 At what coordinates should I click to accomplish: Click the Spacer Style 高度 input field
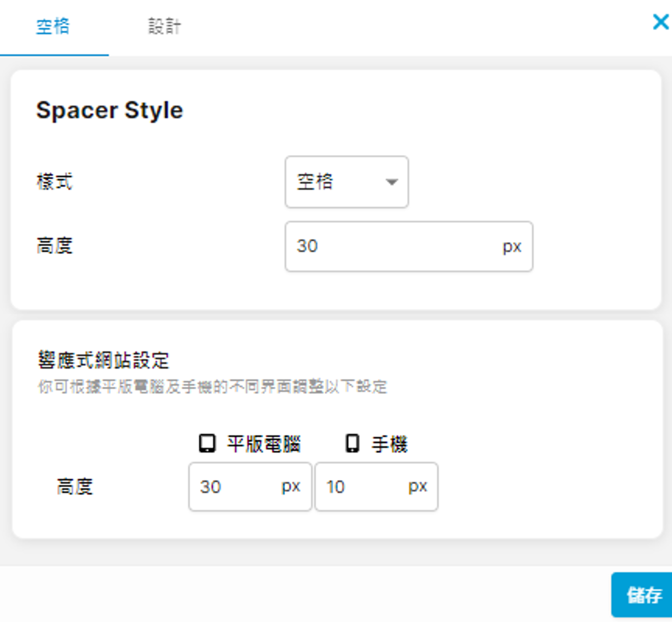click(391, 246)
